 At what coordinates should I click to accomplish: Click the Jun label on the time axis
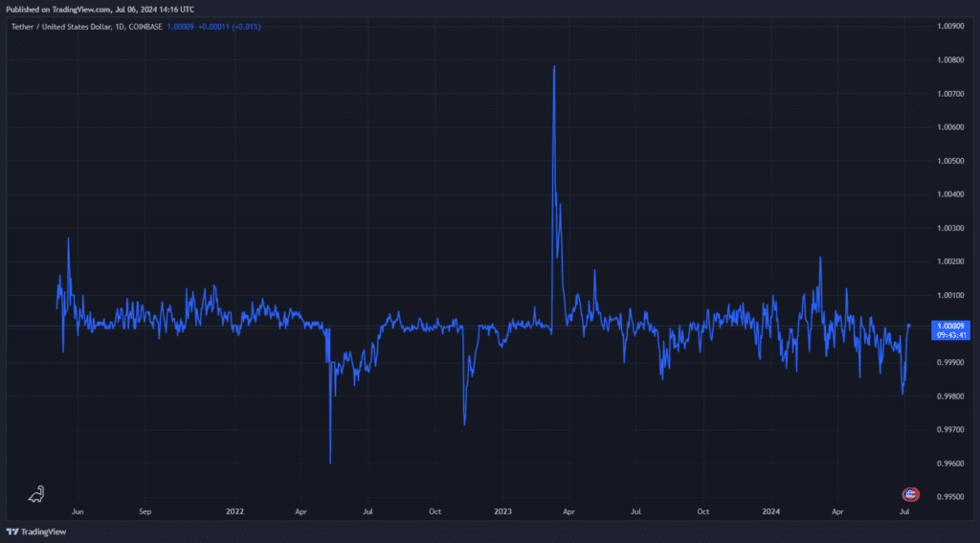[78, 512]
